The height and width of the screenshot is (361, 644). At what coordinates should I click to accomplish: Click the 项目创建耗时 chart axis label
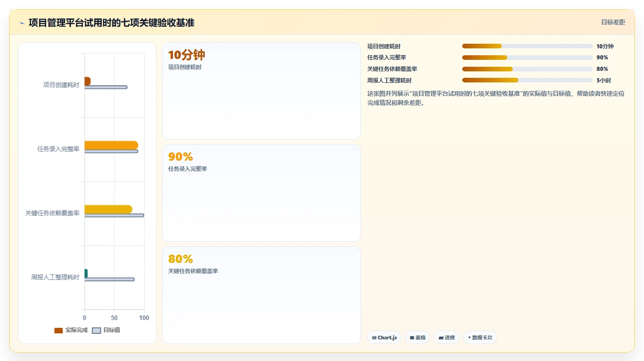tap(61, 85)
